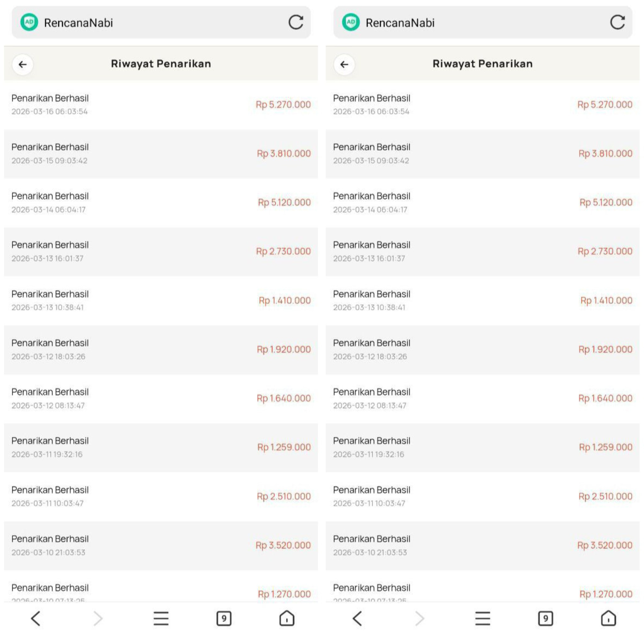Click reload icon in right RencanaNabi address bar

tap(617, 22)
